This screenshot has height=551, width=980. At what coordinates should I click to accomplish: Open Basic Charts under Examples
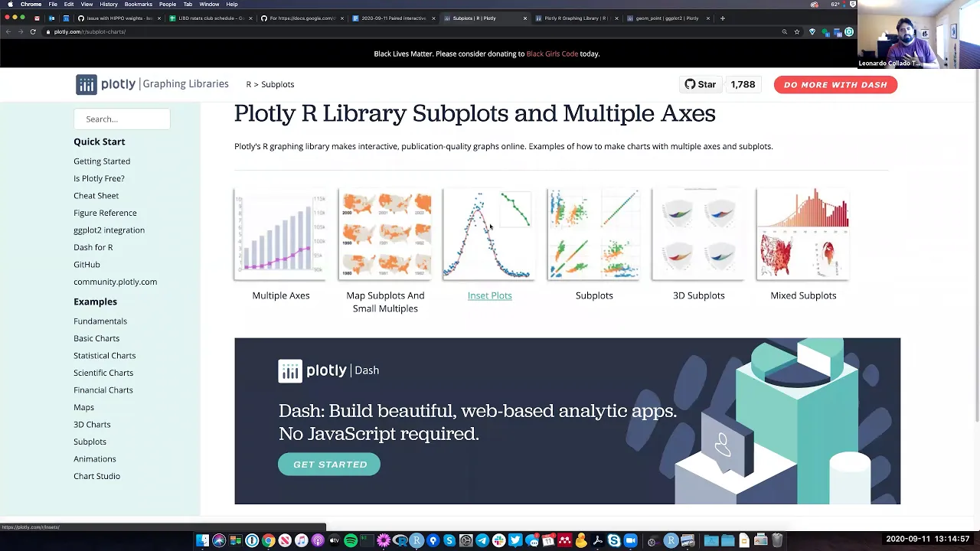[x=96, y=338]
